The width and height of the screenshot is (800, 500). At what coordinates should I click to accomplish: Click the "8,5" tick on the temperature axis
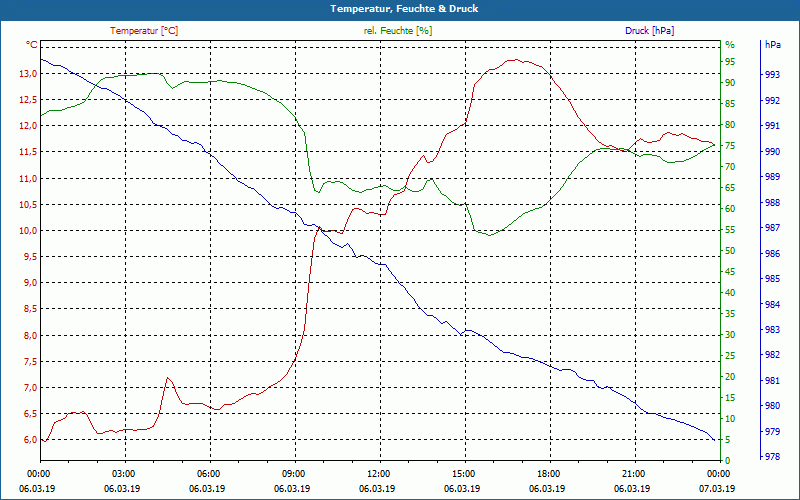pyautogui.click(x=30, y=309)
